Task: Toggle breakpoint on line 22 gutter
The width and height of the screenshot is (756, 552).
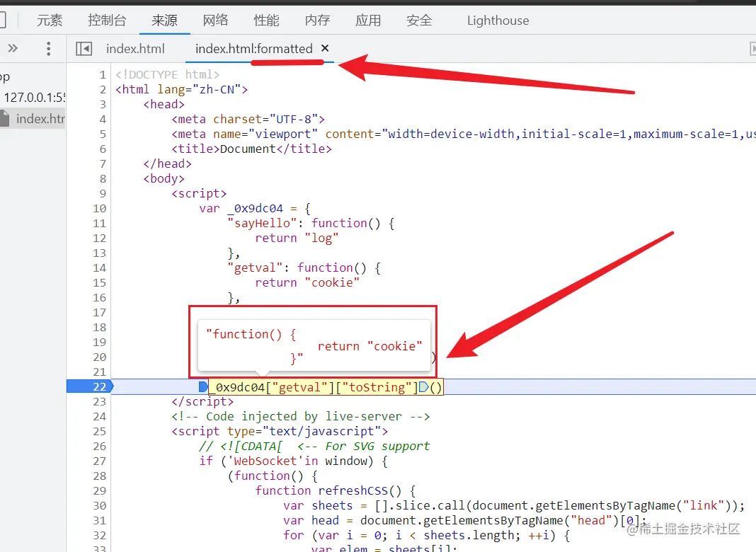Action: 90,386
